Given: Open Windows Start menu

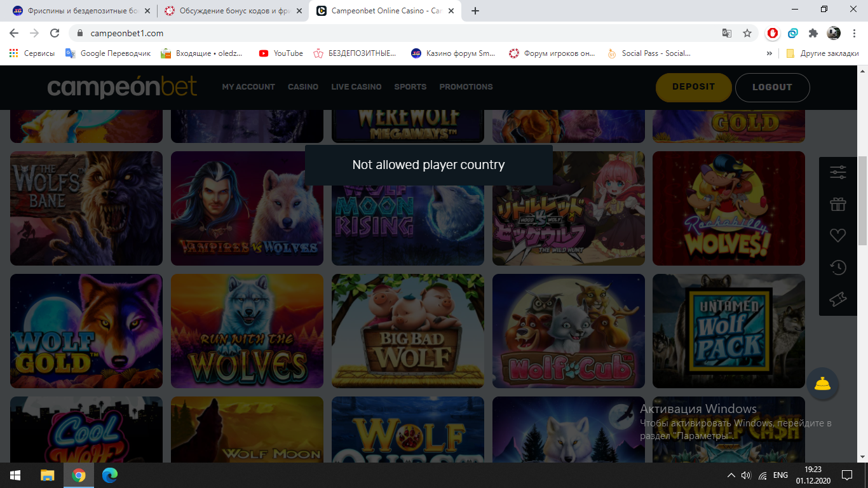Looking at the screenshot, I should pyautogui.click(x=15, y=475).
